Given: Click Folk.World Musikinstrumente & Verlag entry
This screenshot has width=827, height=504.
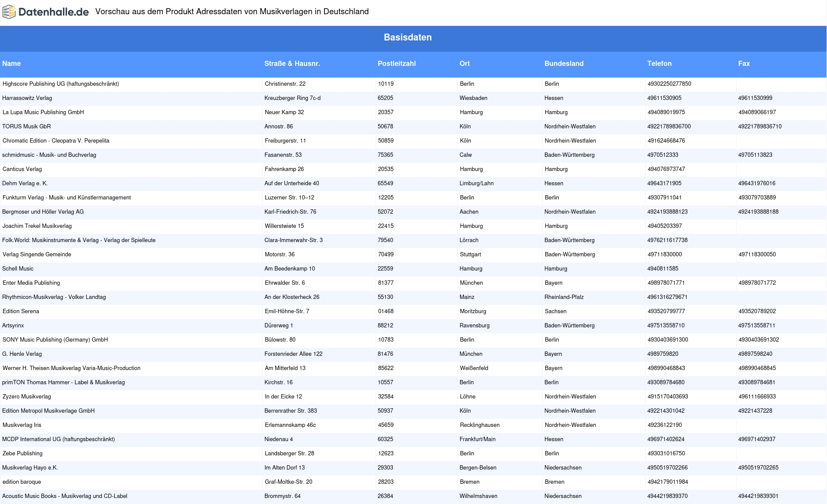Looking at the screenshot, I should [79, 240].
